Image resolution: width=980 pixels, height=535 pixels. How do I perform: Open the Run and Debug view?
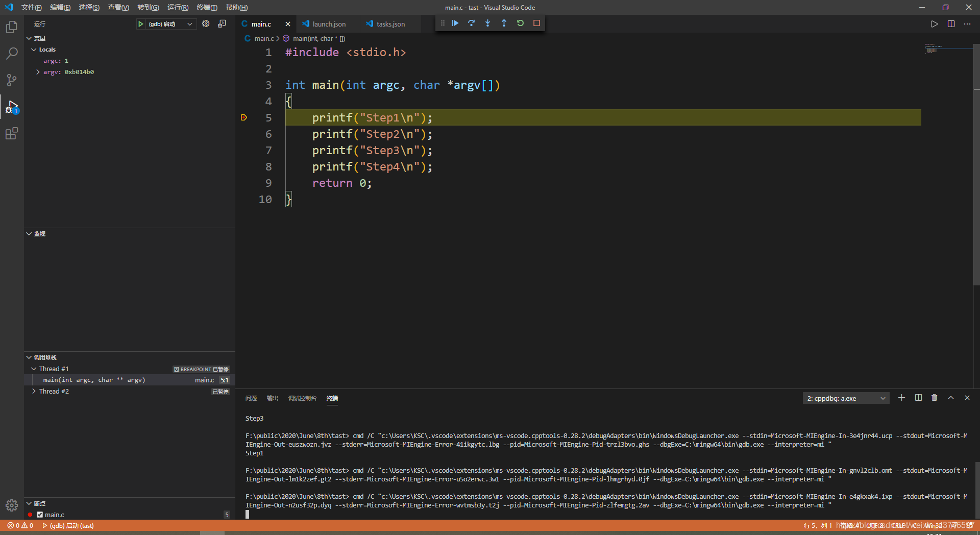(x=12, y=107)
